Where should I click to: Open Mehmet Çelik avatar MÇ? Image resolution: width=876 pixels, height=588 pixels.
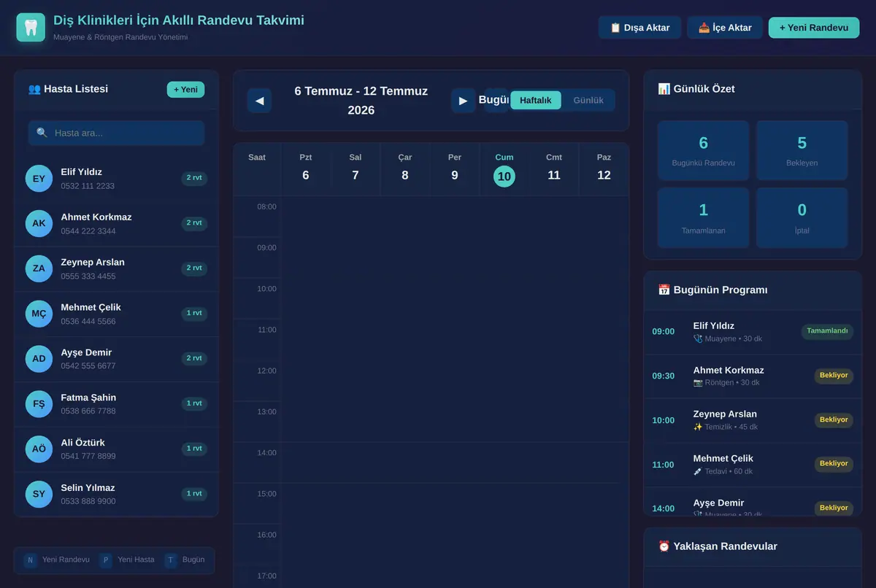tap(39, 314)
